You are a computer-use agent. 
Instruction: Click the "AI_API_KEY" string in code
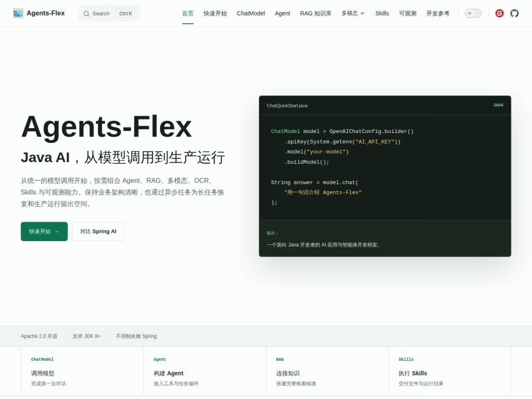pyautogui.click(x=375, y=142)
